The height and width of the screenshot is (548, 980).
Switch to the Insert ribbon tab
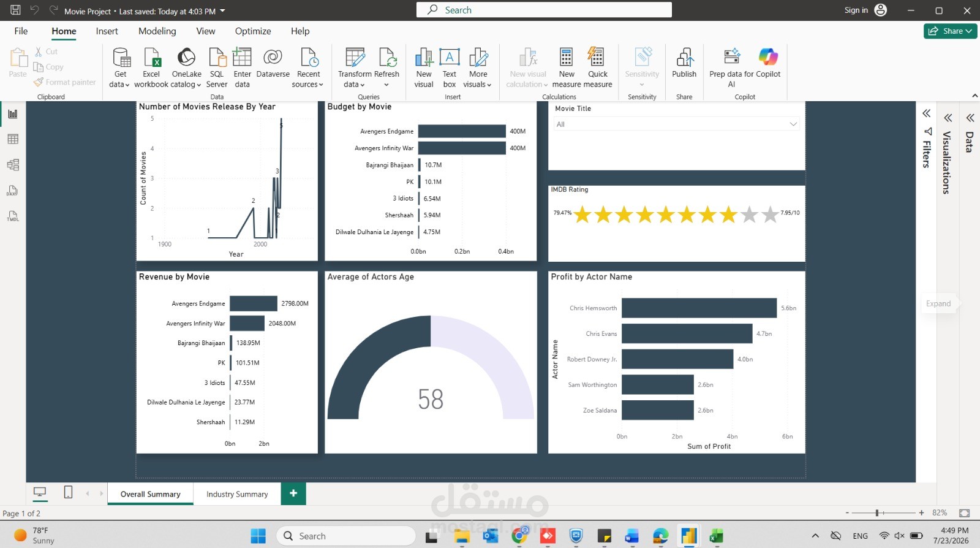(x=107, y=31)
